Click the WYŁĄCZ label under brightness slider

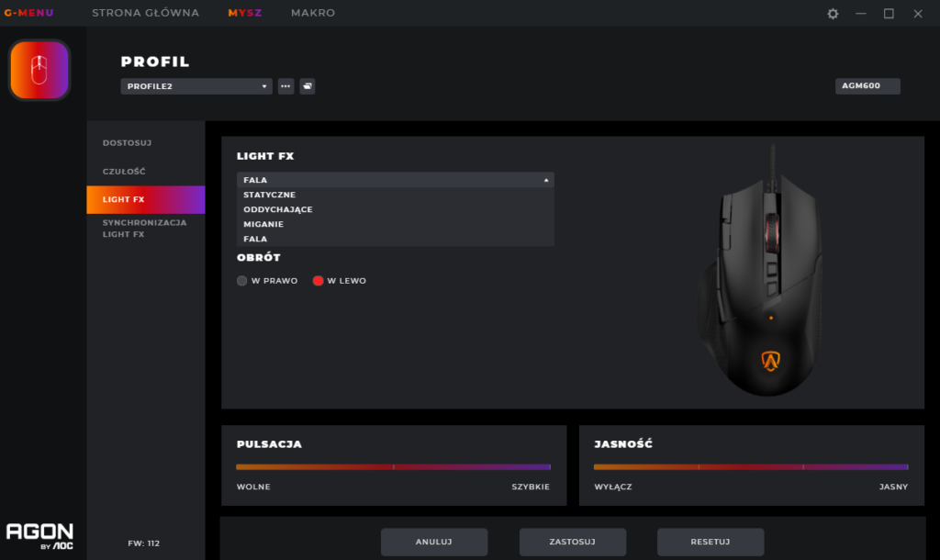click(613, 487)
